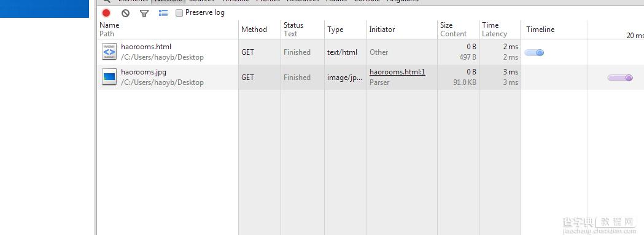Viewport: 644px width, 235px height.
Task: Sort by the Time column header
Action: (491, 25)
